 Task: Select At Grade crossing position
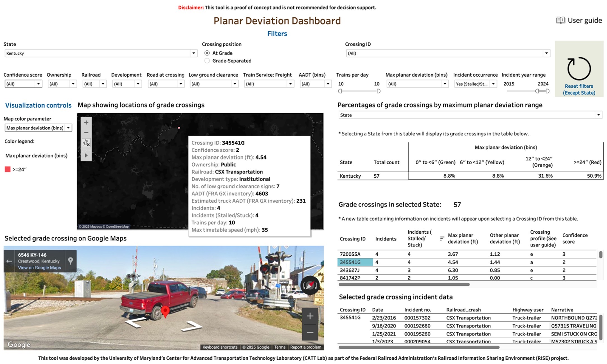(207, 53)
